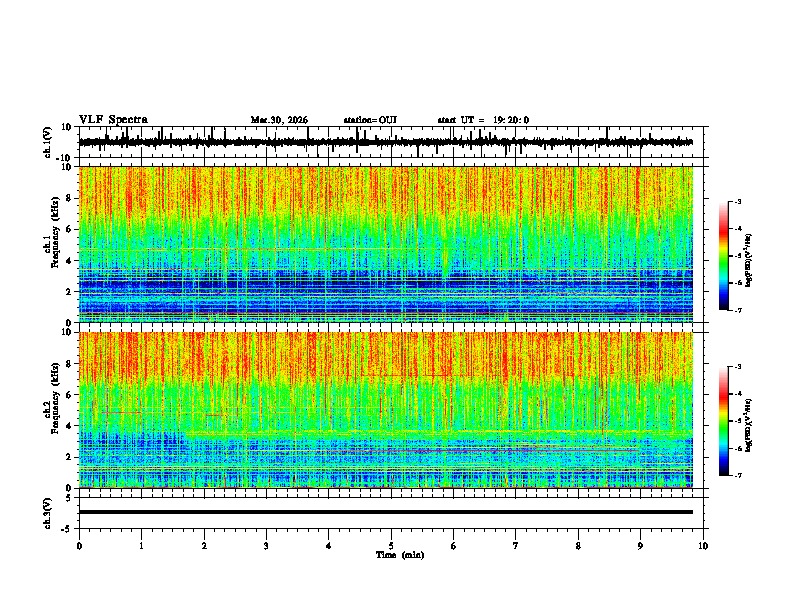Click the '-7' label on ch.2 colorbar
This screenshot has height=612, width=792.
coord(737,475)
